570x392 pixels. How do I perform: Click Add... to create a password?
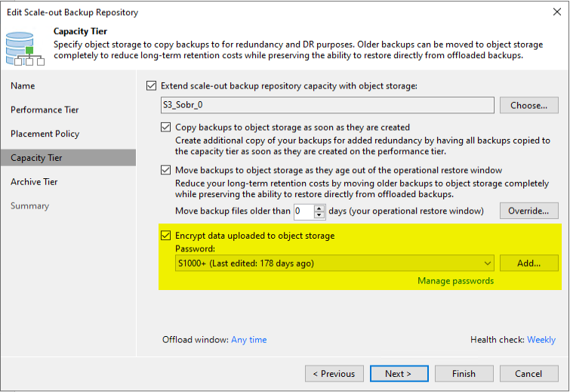529,264
